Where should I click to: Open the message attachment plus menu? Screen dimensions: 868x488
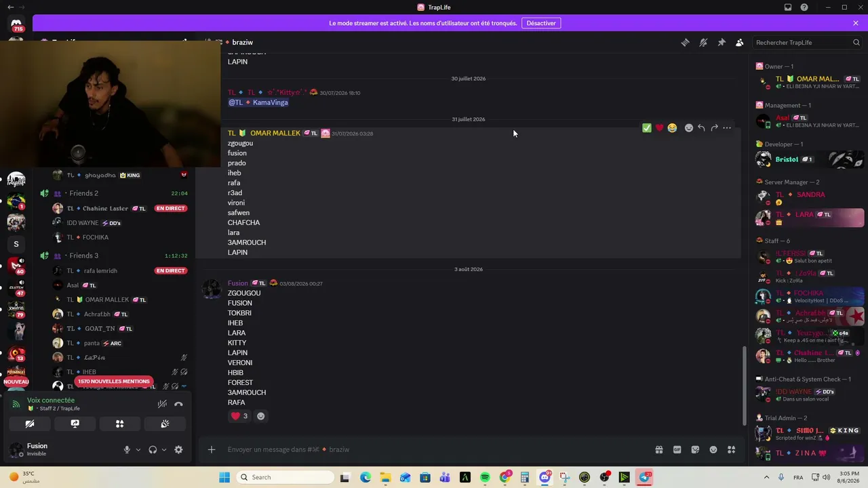click(x=212, y=449)
